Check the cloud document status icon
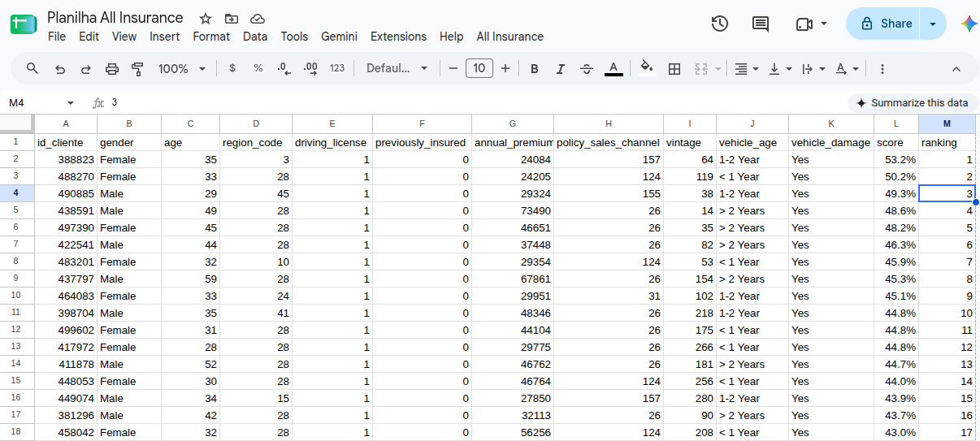This screenshot has width=980, height=441. pyautogui.click(x=258, y=19)
